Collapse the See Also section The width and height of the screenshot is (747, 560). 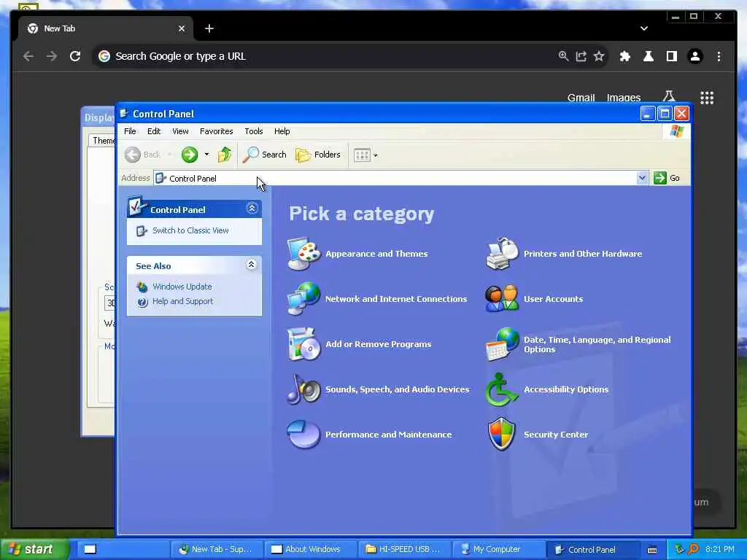[x=251, y=264]
